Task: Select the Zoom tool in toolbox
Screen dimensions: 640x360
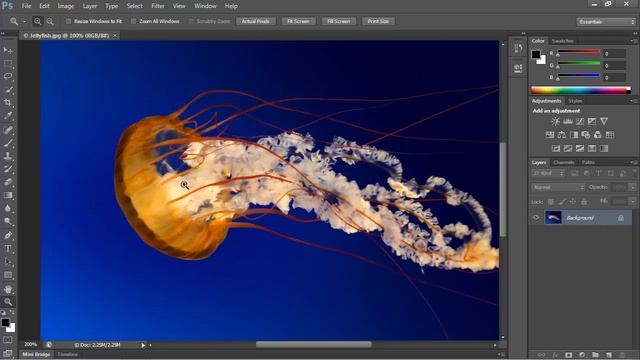Action: [8, 302]
